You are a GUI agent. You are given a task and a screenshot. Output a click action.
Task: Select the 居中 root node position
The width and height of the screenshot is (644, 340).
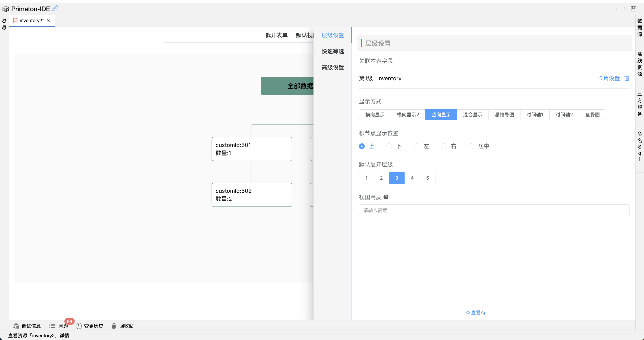(x=471, y=146)
